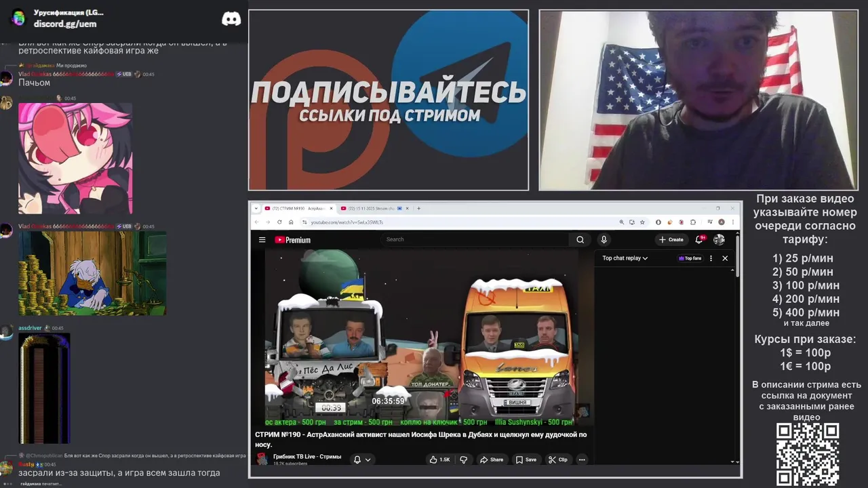Click the browser address bar URL
The height and width of the screenshot is (488, 868).
coord(347,222)
